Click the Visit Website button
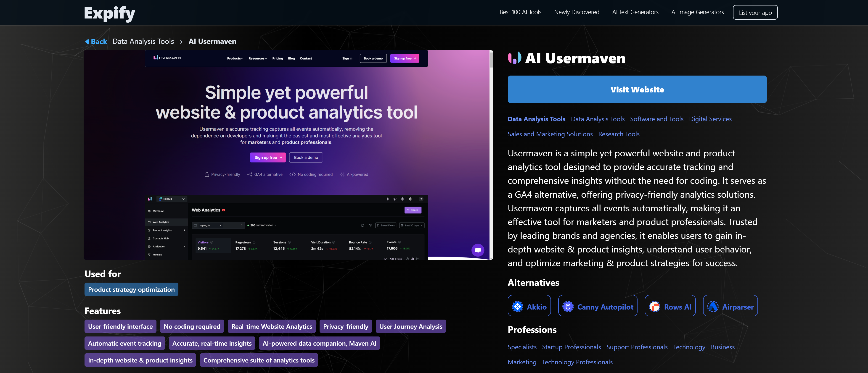 click(637, 89)
